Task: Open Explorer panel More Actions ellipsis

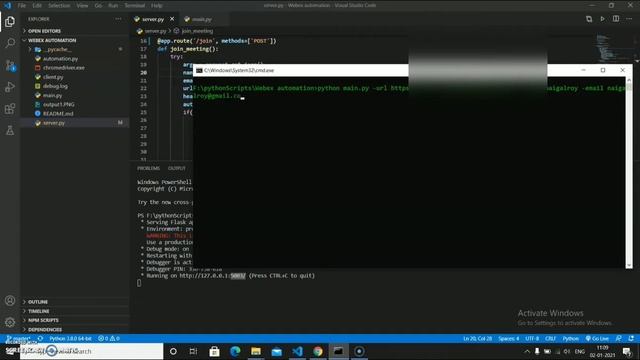Action: click(118, 19)
